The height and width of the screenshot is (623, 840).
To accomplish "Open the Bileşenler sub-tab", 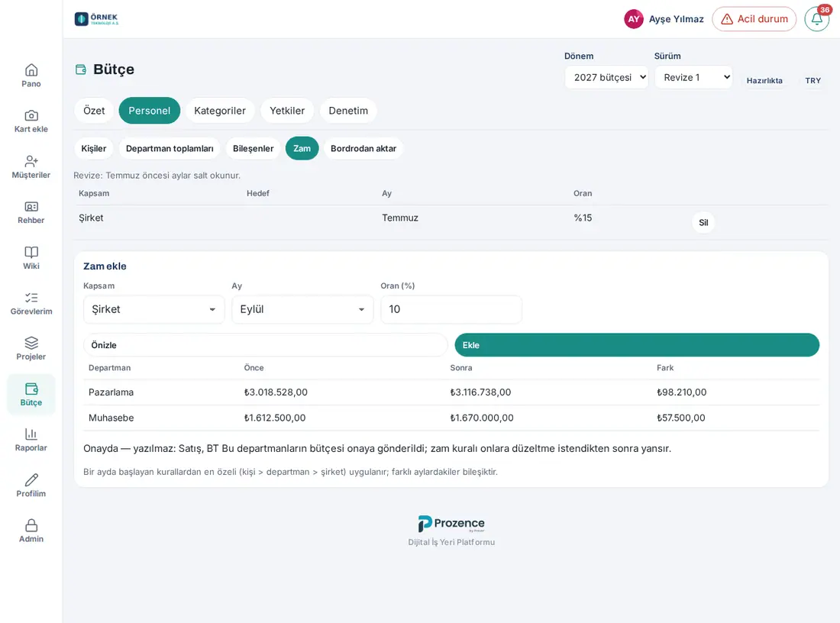I will (x=253, y=148).
